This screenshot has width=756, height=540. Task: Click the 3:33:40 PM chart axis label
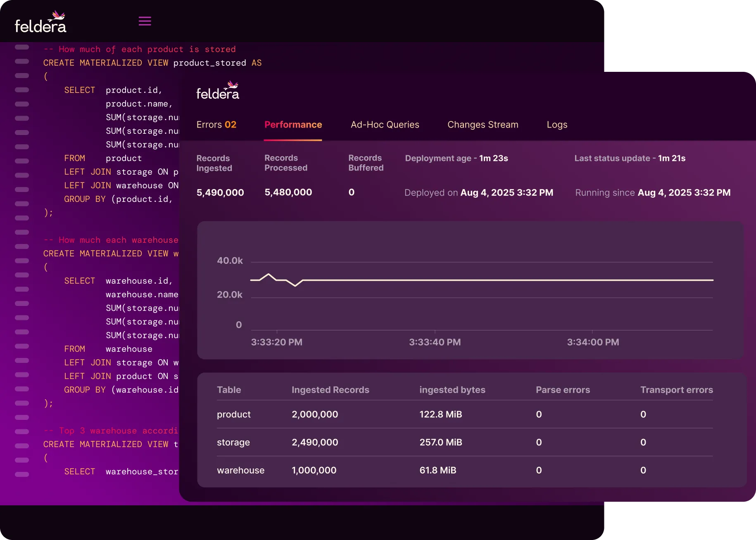435,342
